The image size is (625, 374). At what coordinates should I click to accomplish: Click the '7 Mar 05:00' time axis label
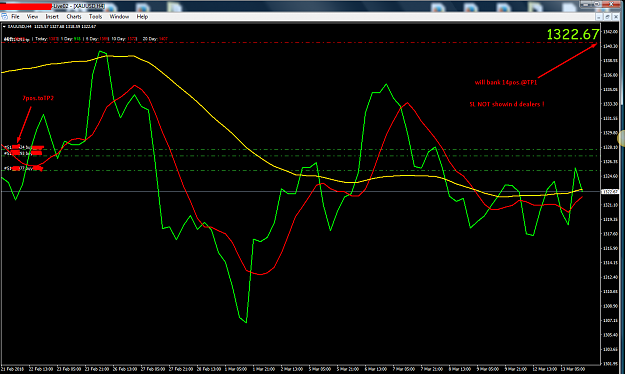click(404, 369)
